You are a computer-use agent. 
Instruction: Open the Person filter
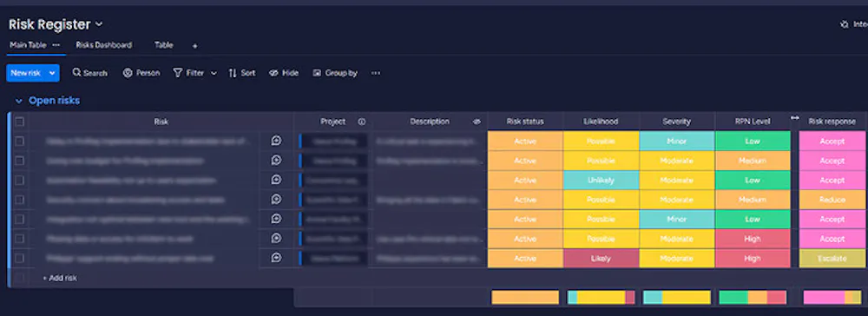click(141, 73)
